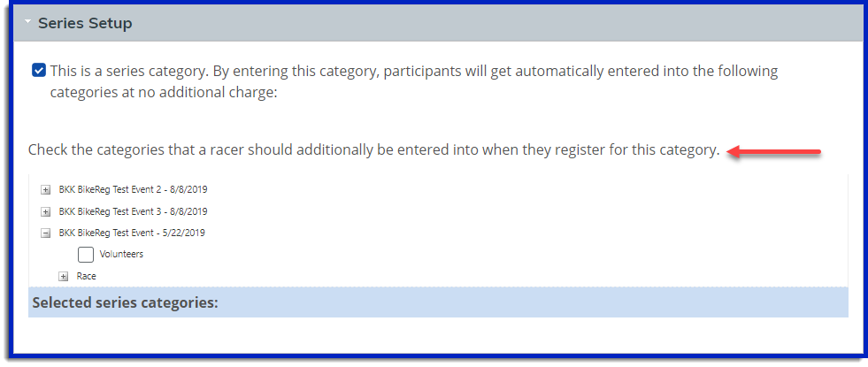Click the 'Check the categories that a racer' instruction text
This screenshot has width=868, height=367.
tap(373, 150)
